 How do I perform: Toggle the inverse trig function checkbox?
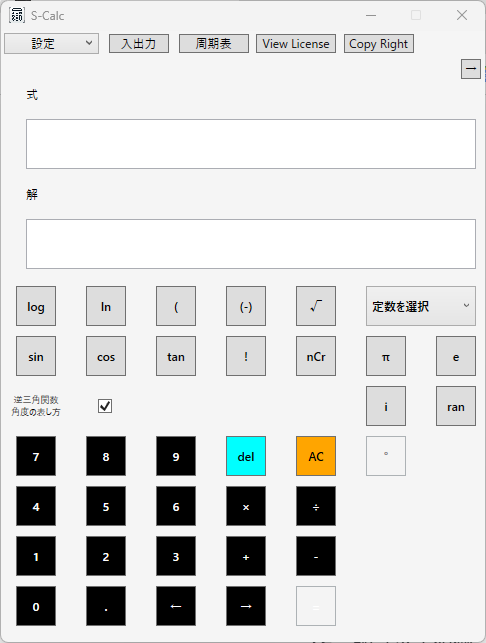click(x=105, y=406)
